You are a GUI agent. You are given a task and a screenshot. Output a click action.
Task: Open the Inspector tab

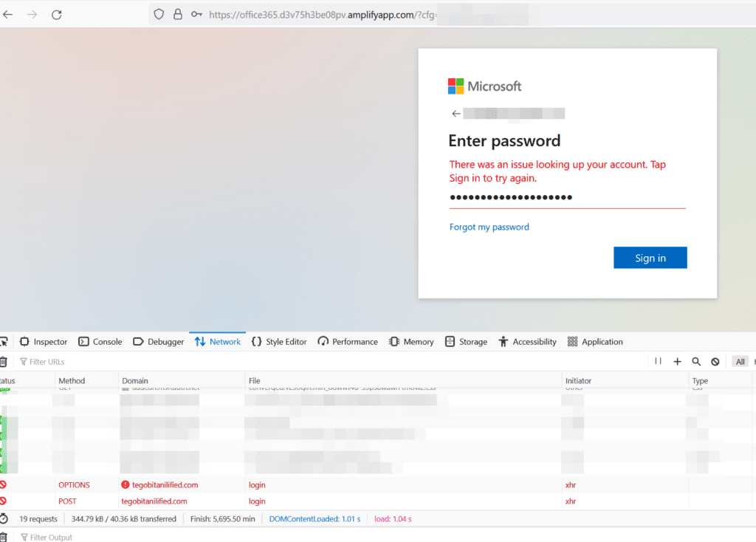(x=44, y=342)
